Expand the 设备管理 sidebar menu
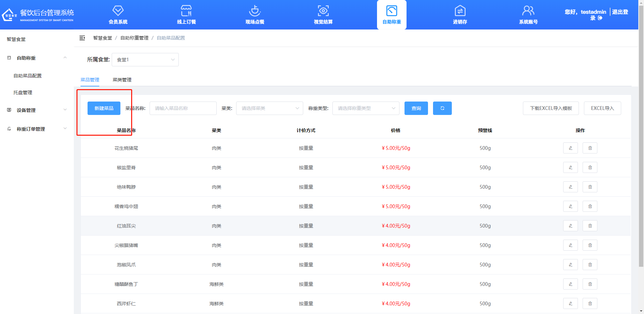Screen dimensions: 644x314 click(x=37, y=110)
